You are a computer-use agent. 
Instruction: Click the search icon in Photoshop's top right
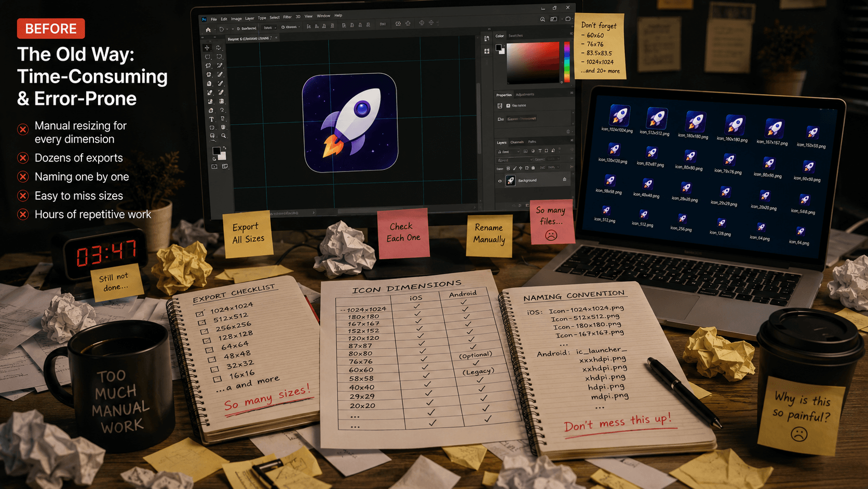[542, 19]
